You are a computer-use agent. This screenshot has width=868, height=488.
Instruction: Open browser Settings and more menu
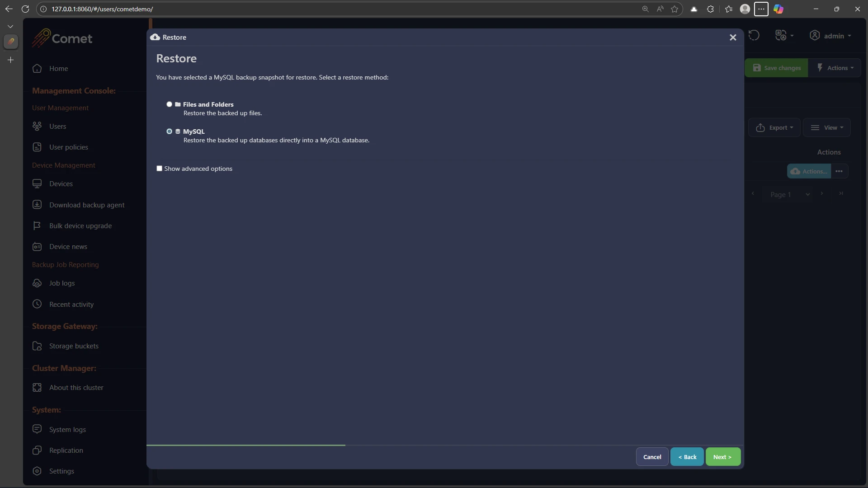coord(761,9)
